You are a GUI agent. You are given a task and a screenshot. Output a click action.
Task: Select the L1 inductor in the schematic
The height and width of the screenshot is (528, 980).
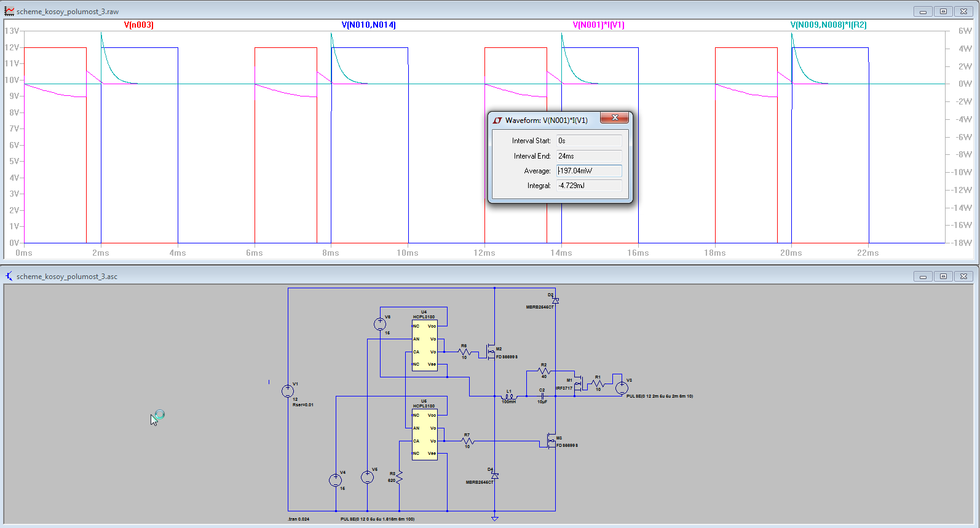point(509,396)
